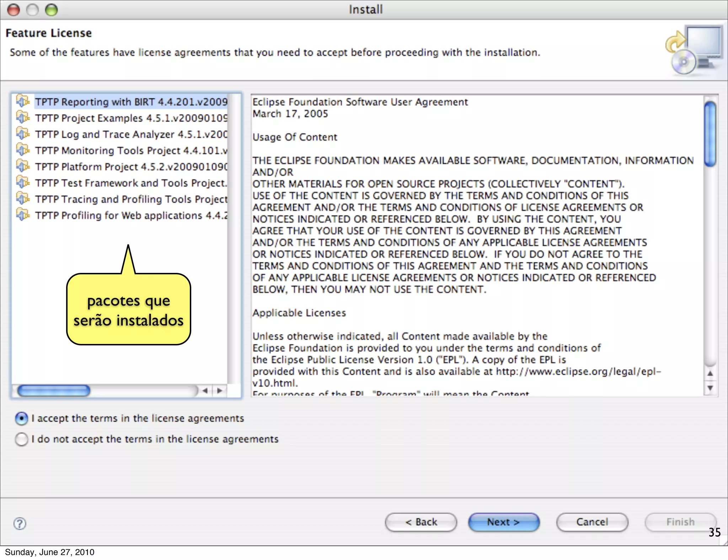Open help via the question mark icon
Screen dimensions: 728x560
click(20, 523)
